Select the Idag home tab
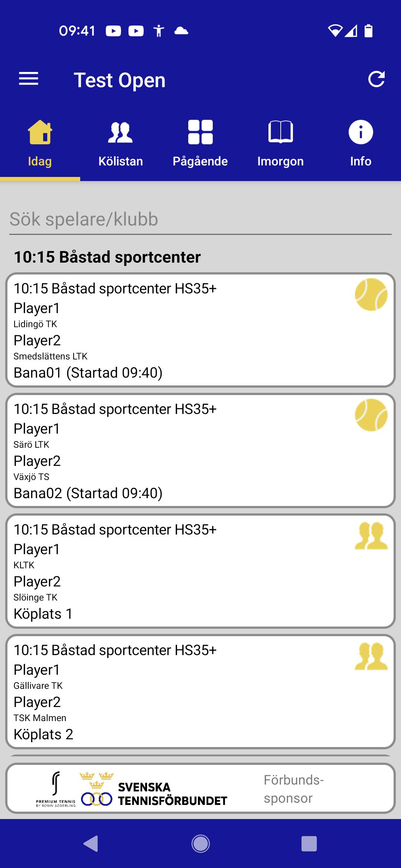 (40, 144)
